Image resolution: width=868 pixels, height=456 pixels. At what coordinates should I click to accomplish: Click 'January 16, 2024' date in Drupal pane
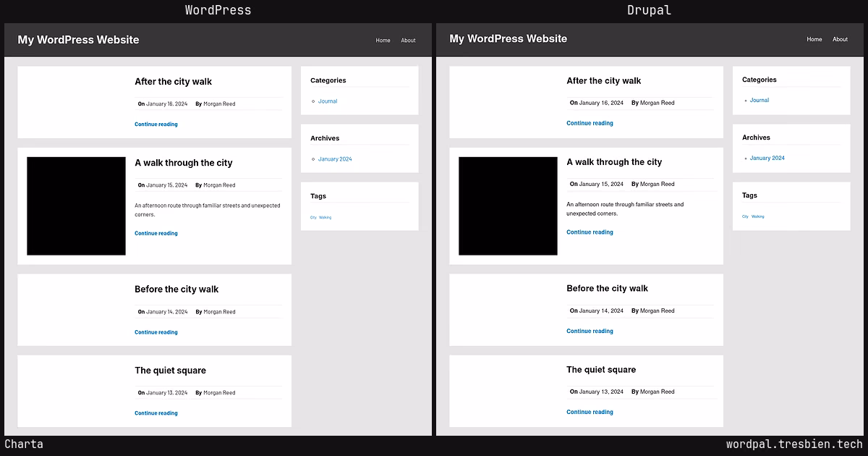pos(601,103)
